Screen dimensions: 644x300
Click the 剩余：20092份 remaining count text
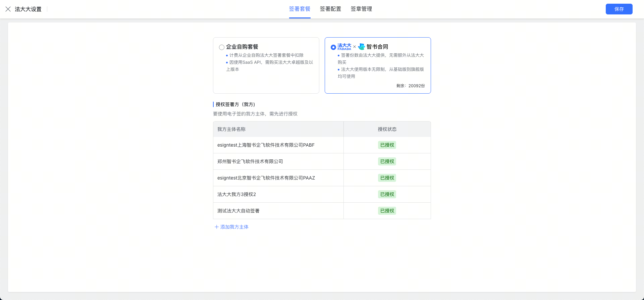(411, 86)
